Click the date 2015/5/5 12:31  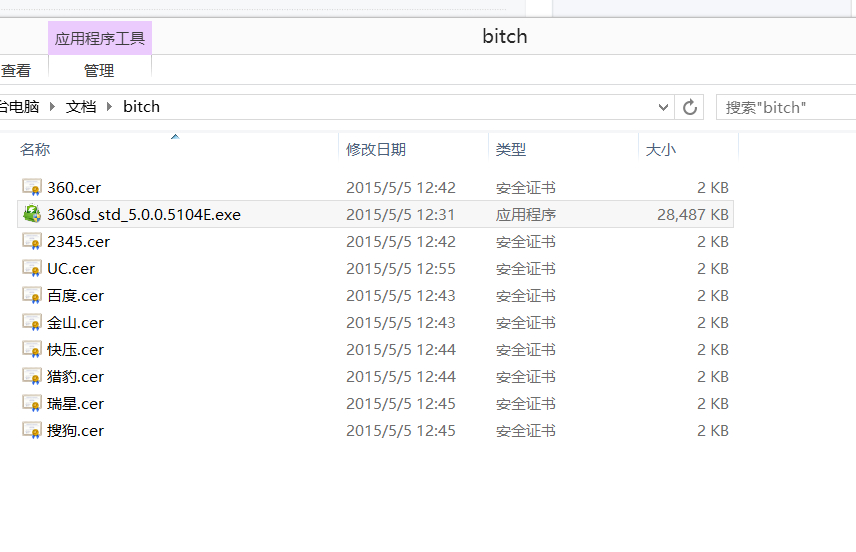coord(400,215)
